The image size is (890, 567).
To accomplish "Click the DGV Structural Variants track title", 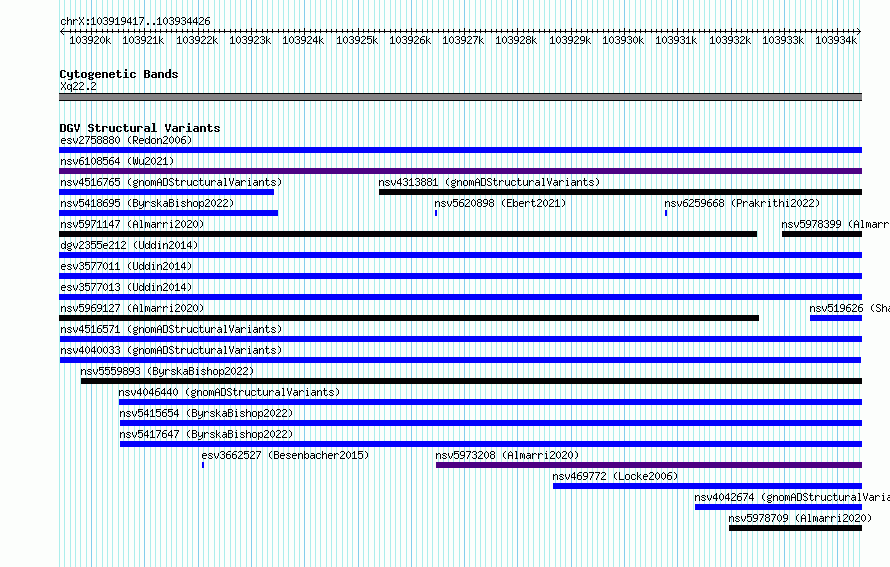I will coord(140,128).
